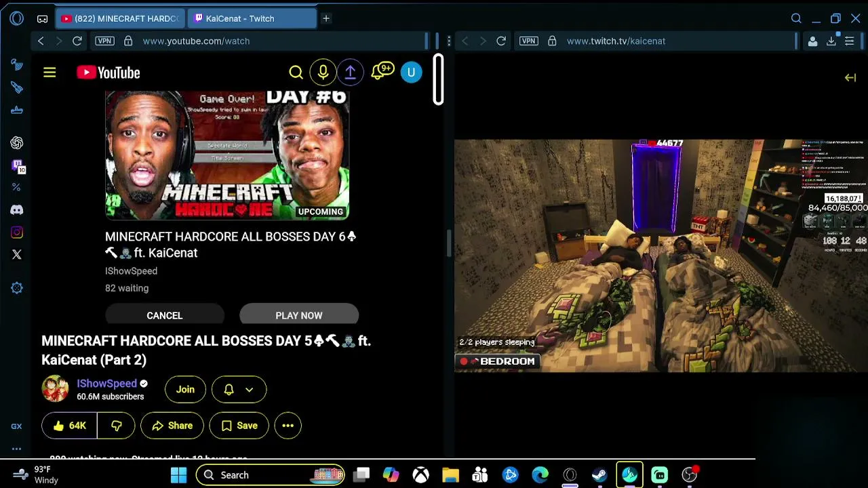Open the three-dot sidebar more options
The width and height of the screenshot is (868, 488).
pyautogui.click(x=17, y=448)
